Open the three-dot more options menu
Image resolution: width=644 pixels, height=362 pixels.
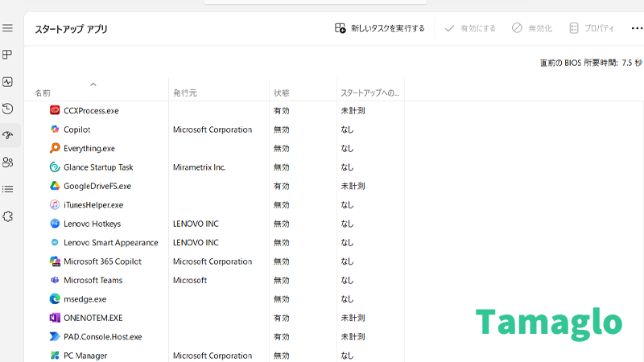(637, 28)
